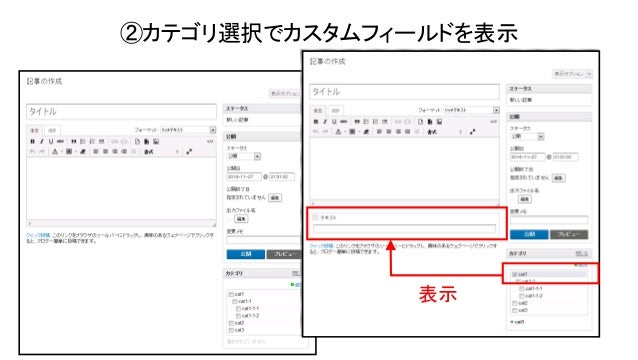Toggle Italic in the back screenshot's editor
The width and height of the screenshot is (638, 360).
point(42,142)
